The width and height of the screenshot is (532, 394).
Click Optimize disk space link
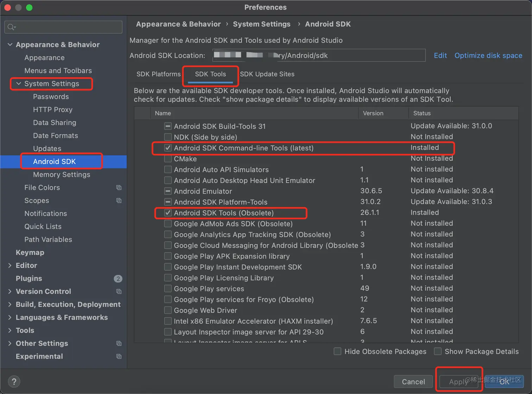point(488,56)
